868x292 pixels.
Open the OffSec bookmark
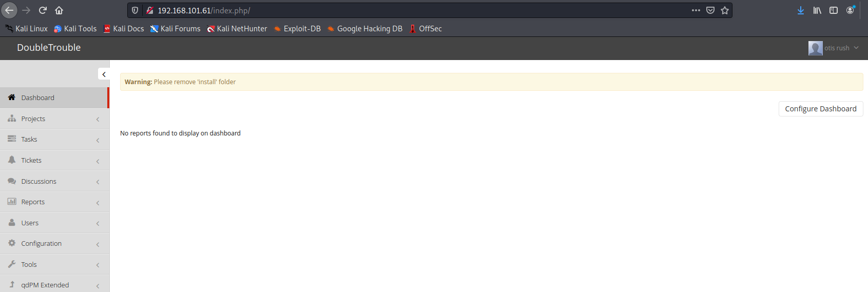(x=426, y=29)
